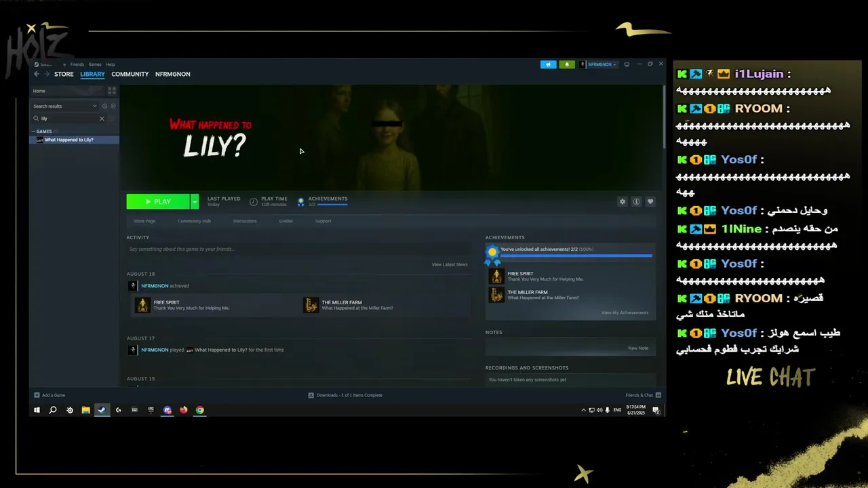Click the back navigation arrow

[x=37, y=74]
